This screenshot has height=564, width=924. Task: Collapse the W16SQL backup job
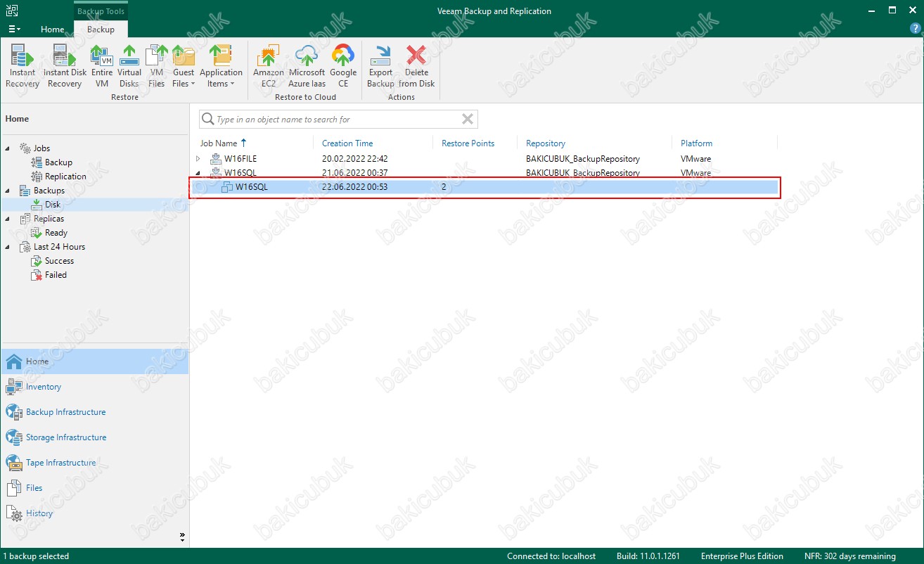(x=198, y=173)
